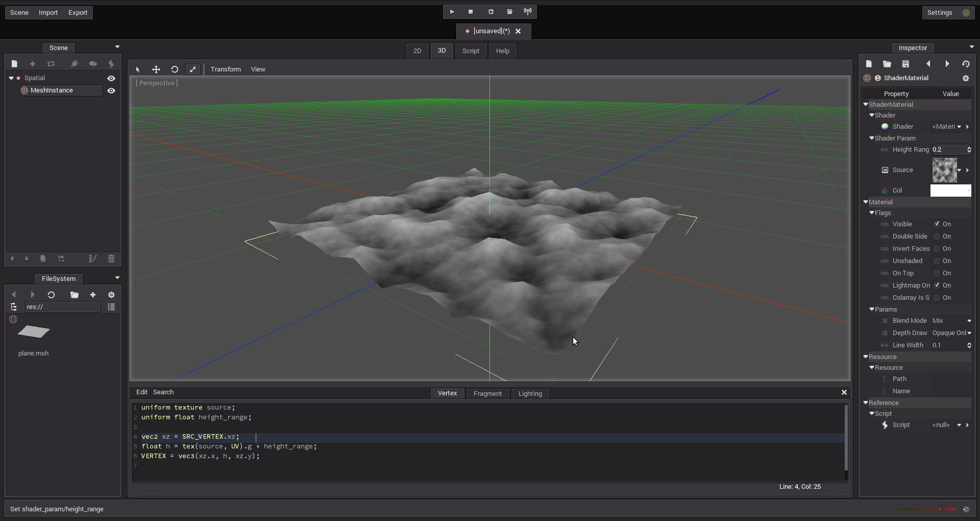Screen dimensions: 980x521
Task: Open the Blend Mode dropdown
Action: click(951, 321)
